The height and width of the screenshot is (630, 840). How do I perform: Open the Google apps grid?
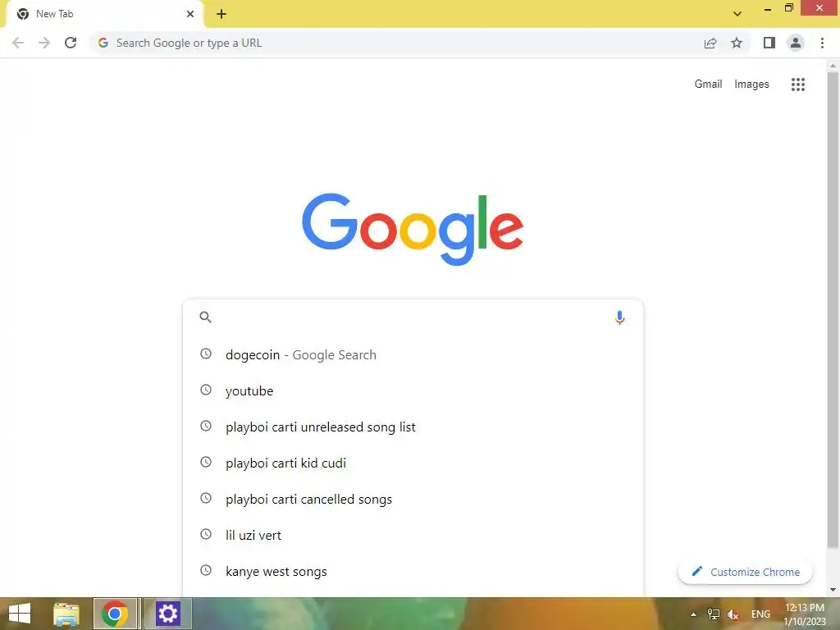[798, 84]
